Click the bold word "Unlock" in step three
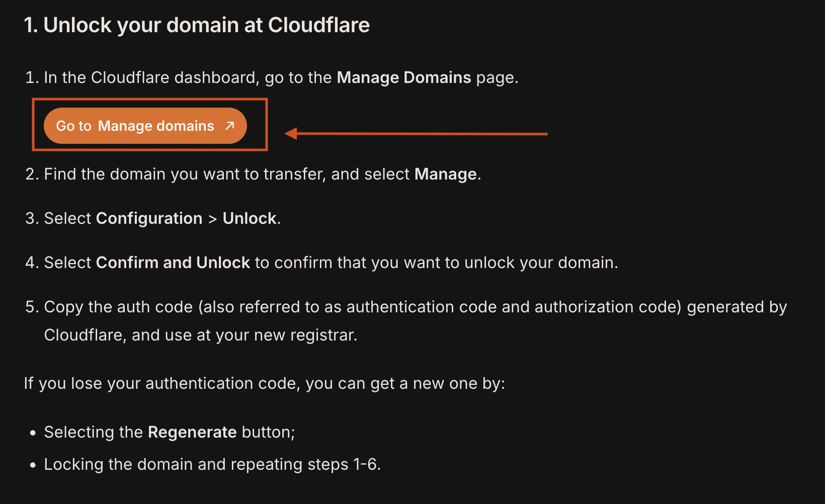The image size is (825, 504). pyautogui.click(x=250, y=218)
